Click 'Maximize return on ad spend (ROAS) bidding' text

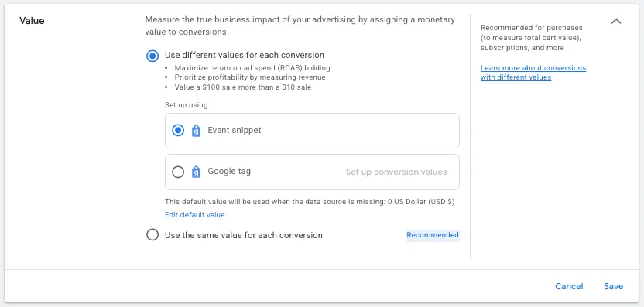click(x=252, y=68)
